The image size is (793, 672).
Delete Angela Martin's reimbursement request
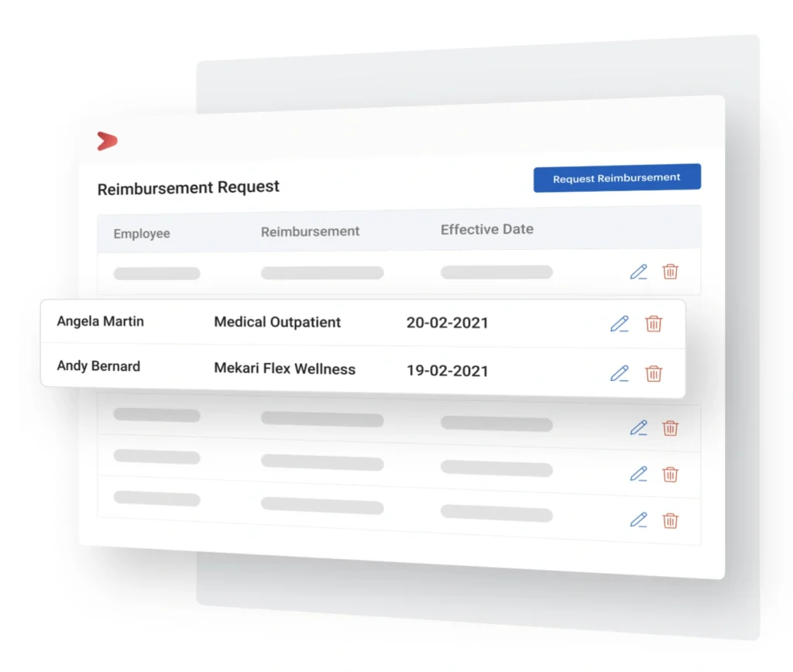coord(654,324)
